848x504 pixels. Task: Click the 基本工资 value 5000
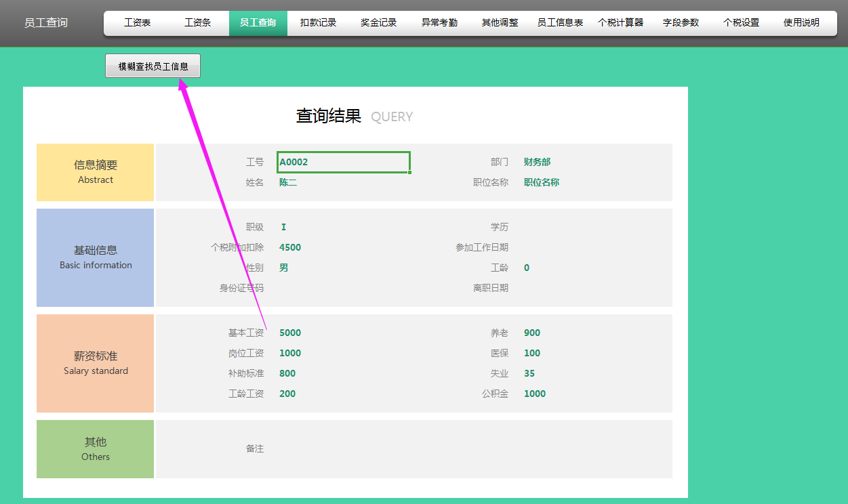pyautogui.click(x=291, y=333)
